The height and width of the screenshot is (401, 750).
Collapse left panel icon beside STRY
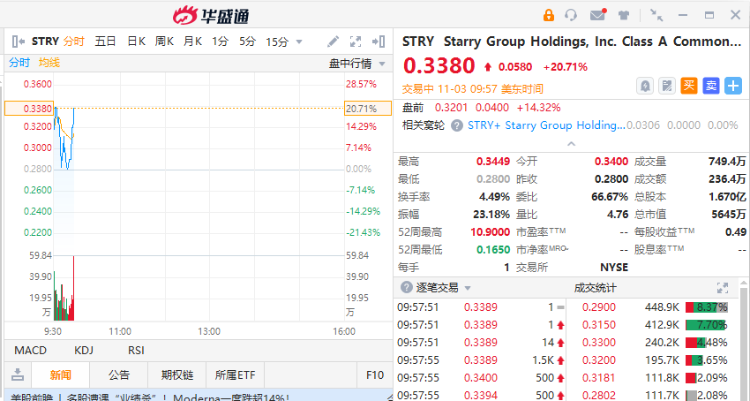(18, 42)
